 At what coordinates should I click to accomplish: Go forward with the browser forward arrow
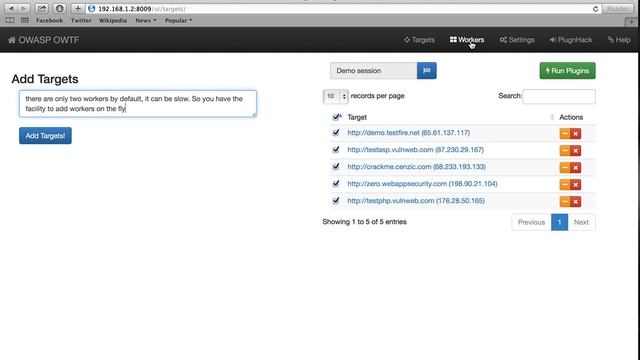tap(24, 9)
